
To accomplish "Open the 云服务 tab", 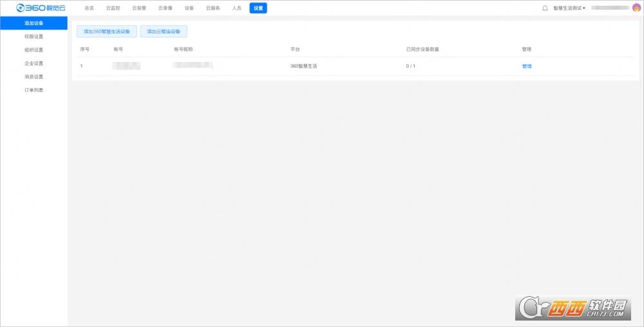I will [213, 8].
